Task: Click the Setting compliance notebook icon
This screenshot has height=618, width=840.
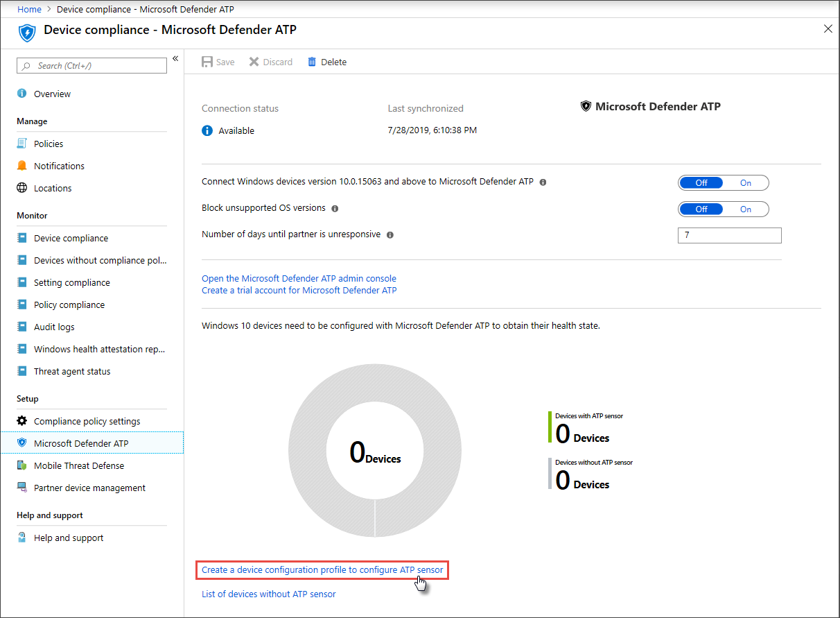Action: (22, 282)
